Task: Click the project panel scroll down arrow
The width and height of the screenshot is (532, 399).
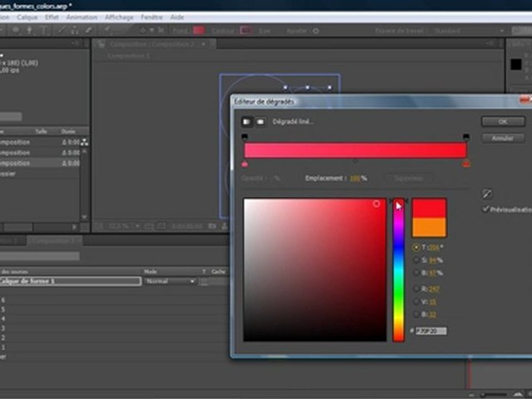Action: (x=84, y=217)
